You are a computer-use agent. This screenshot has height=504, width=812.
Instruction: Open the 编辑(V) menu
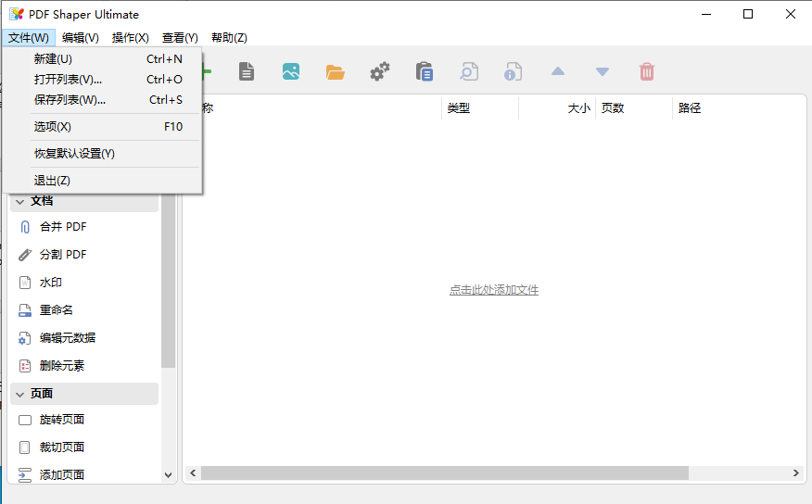pos(81,37)
